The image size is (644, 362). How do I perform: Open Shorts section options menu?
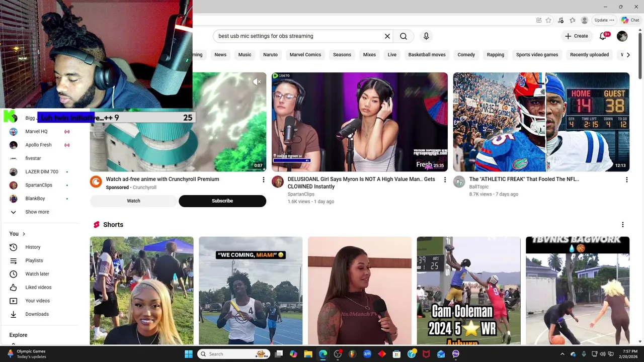623,225
